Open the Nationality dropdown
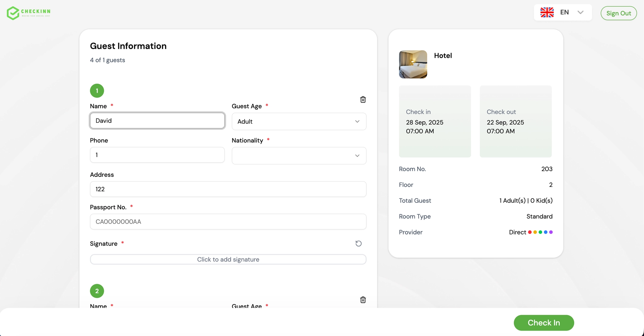Screen dimensions: 644x336 coord(299,156)
